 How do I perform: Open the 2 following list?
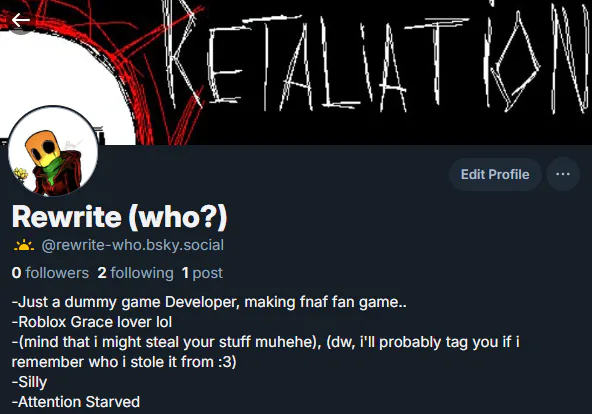(136, 273)
